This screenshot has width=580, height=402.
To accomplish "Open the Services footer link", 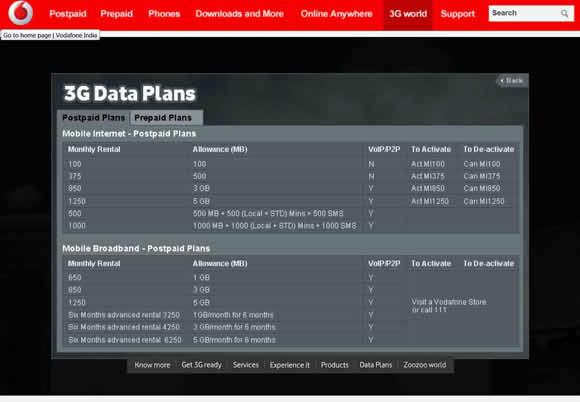I will click(x=246, y=365).
